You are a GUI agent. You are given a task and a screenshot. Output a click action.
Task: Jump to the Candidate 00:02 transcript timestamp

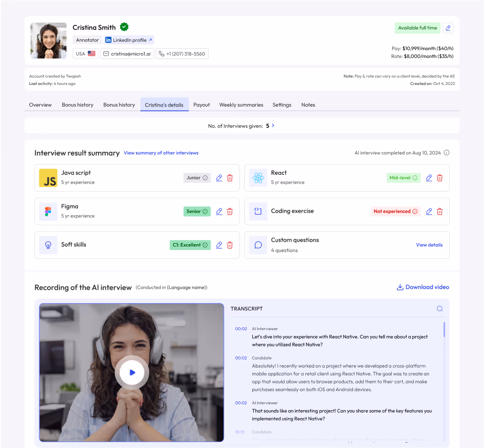click(241, 358)
